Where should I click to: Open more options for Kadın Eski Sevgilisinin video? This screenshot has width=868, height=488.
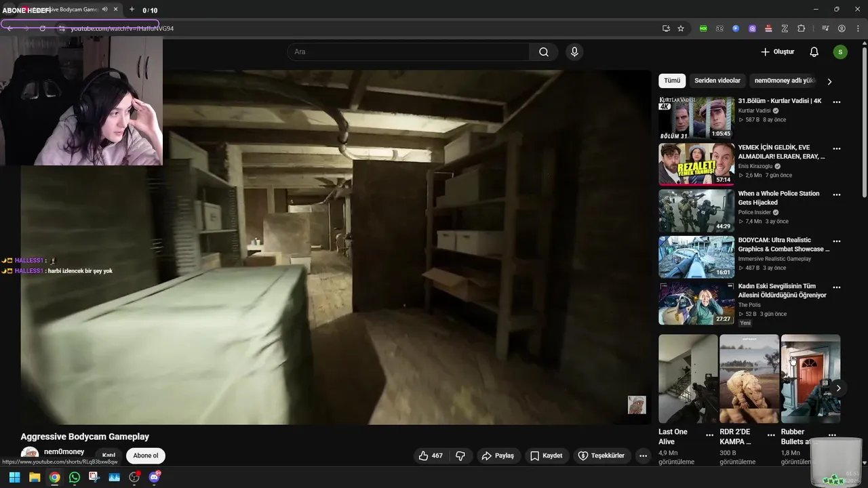[x=837, y=287]
